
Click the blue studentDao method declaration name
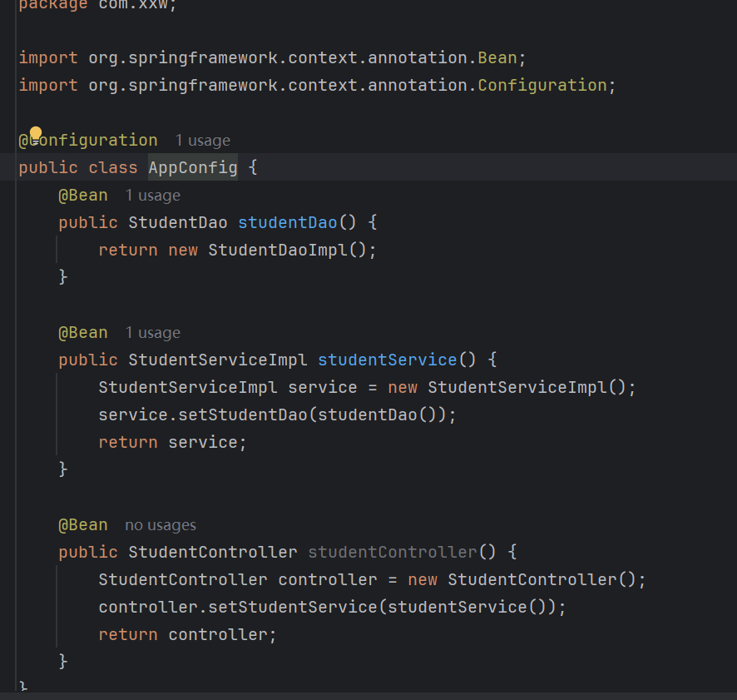(288, 222)
